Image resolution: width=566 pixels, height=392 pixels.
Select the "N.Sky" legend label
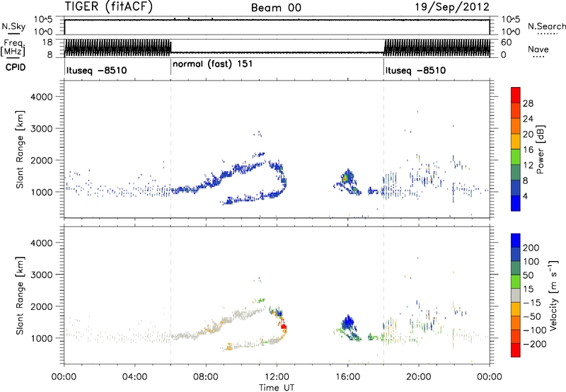pyautogui.click(x=13, y=26)
